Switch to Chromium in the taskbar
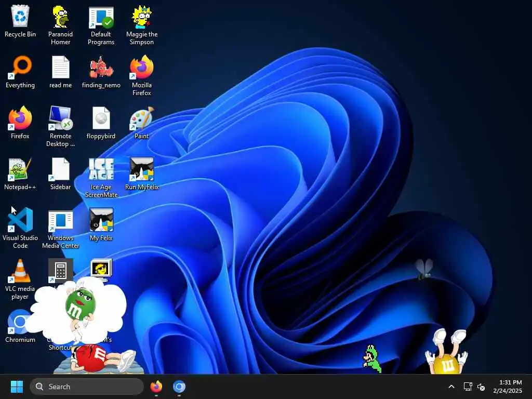532x399 pixels. [x=179, y=387]
